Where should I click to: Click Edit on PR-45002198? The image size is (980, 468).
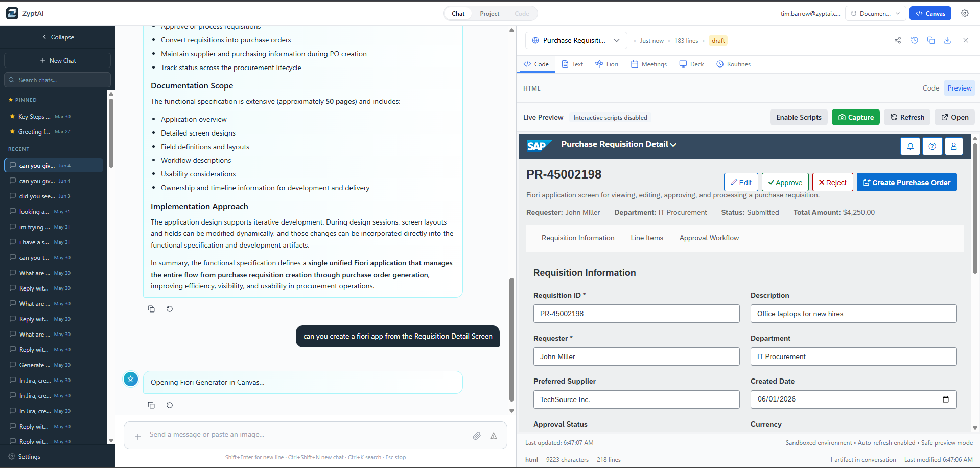741,182
